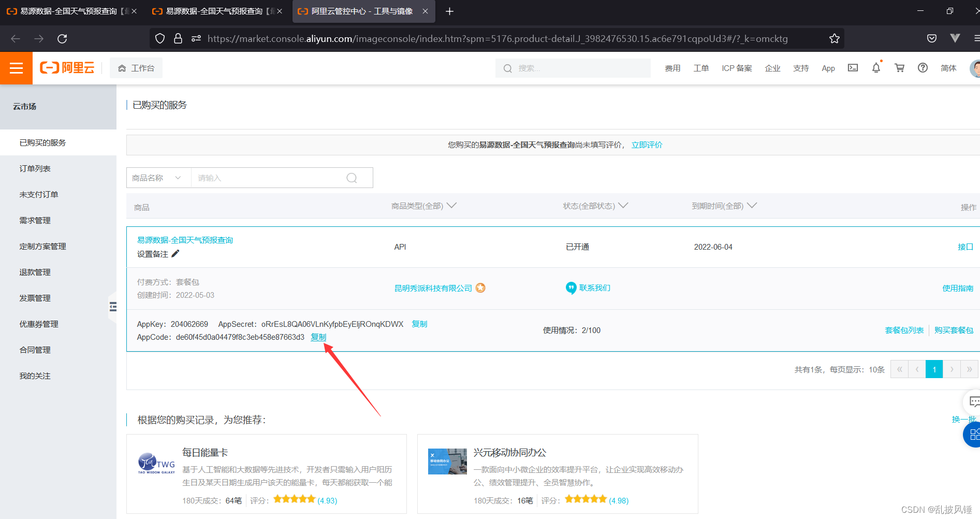980x519 pixels.
Task: Click the notification bell icon
Action: point(875,68)
